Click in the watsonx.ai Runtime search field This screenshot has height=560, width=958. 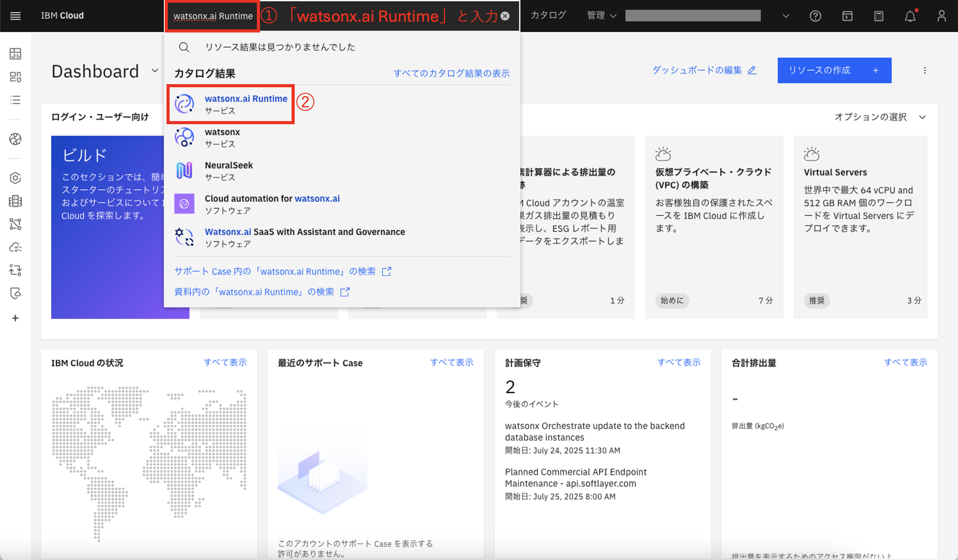click(x=213, y=16)
